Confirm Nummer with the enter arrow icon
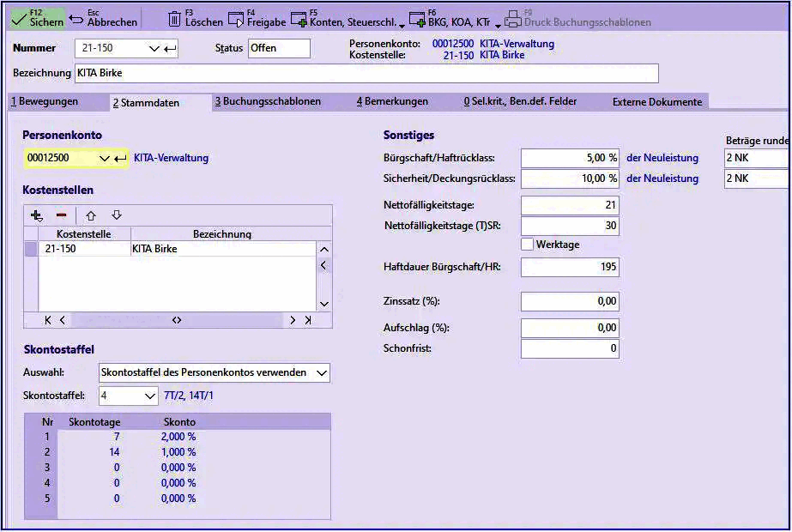The width and height of the screenshot is (792, 532). click(x=170, y=49)
